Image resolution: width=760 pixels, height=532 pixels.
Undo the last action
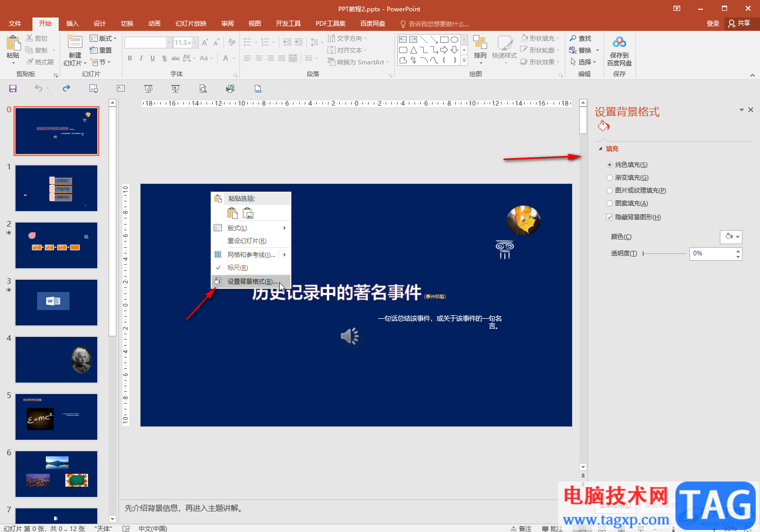tap(39, 89)
